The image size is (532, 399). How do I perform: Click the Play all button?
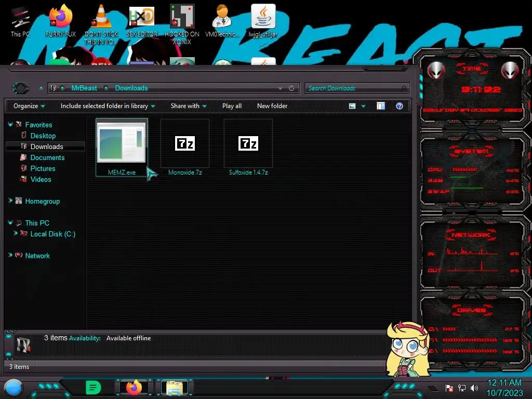pos(232,106)
